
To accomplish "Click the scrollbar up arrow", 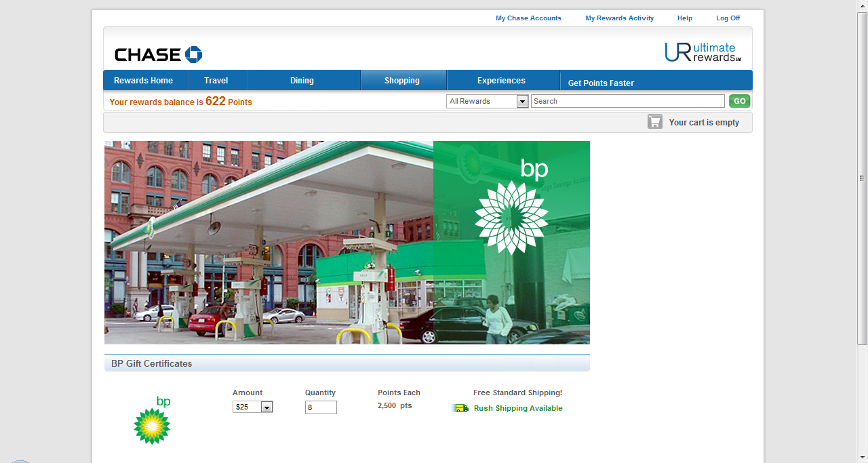I will [x=863, y=5].
